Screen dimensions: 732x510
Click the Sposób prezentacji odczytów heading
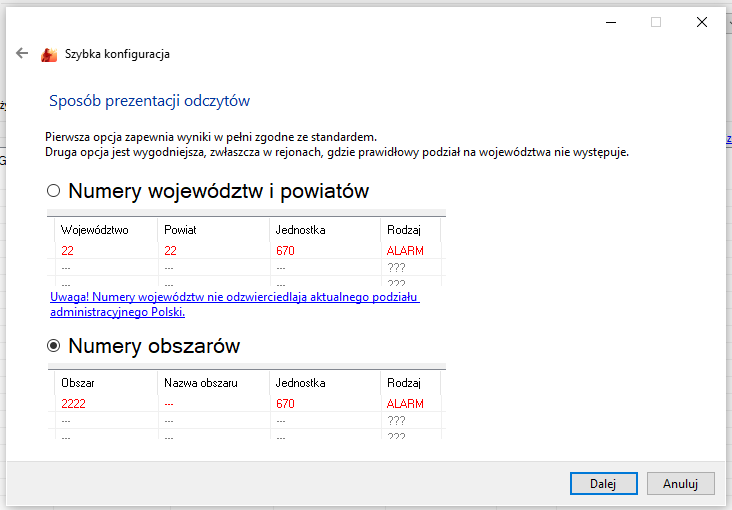tap(149, 101)
